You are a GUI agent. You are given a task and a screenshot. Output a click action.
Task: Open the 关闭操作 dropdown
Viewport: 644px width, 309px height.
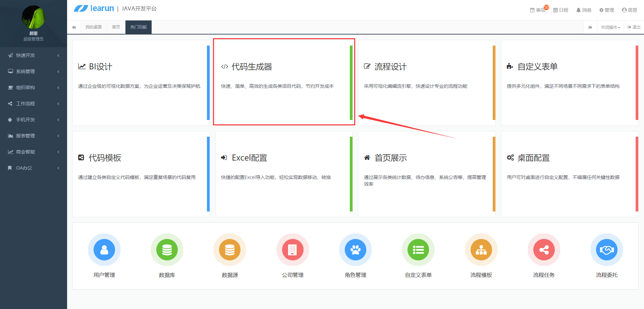coord(610,27)
